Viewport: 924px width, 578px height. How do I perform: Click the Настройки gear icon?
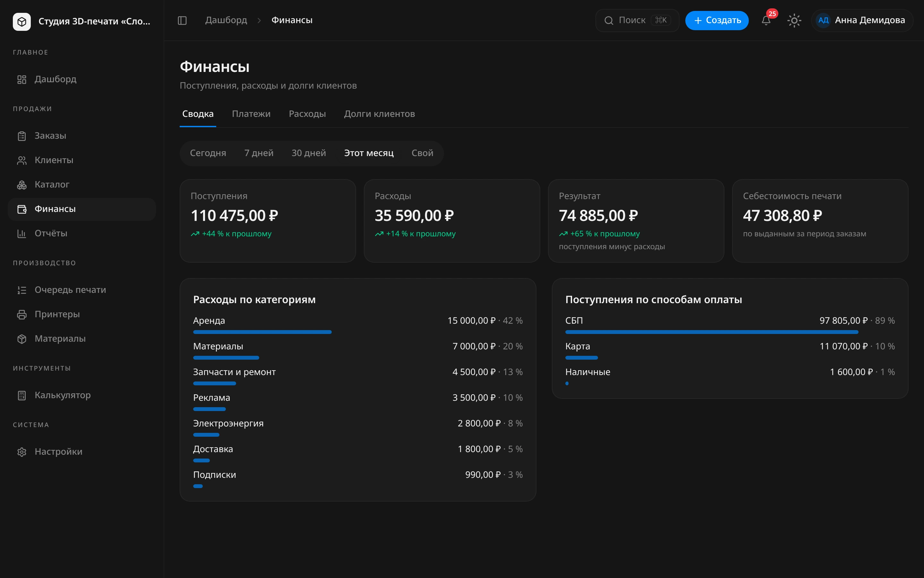[x=22, y=452]
